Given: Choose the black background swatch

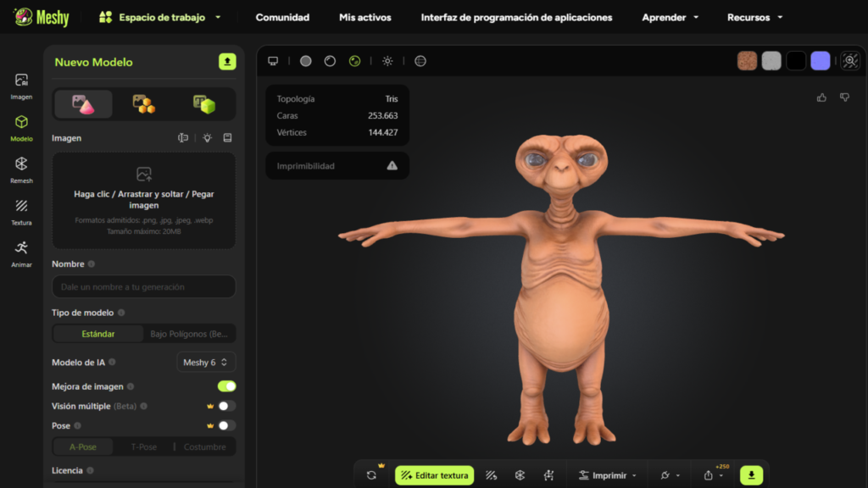Looking at the screenshot, I should tap(796, 61).
